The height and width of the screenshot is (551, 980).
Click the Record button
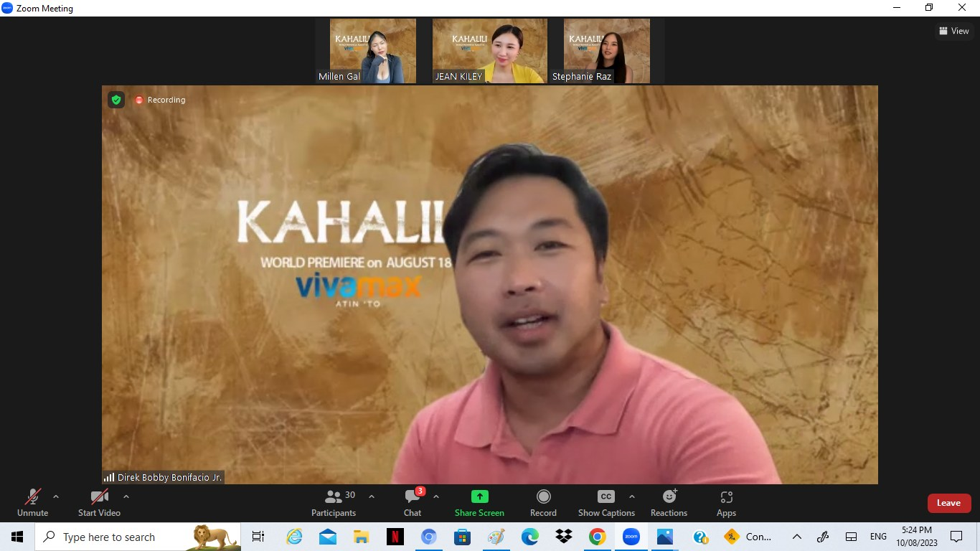543,503
